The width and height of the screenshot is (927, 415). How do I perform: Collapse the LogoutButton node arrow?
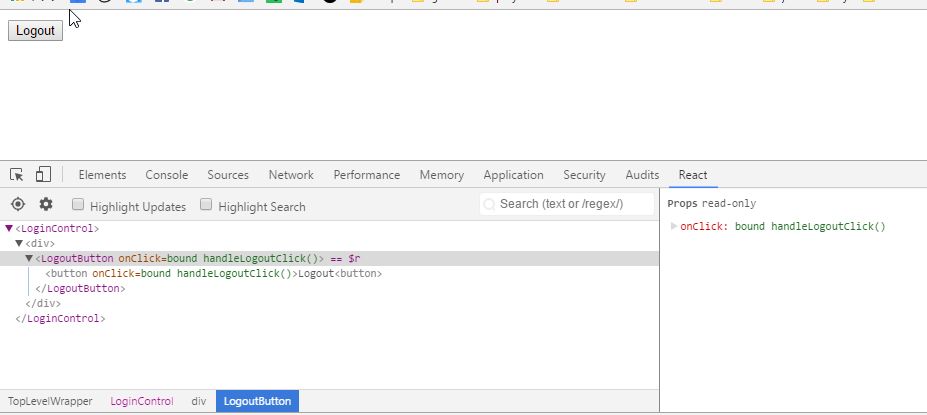click(x=29, y=258)
